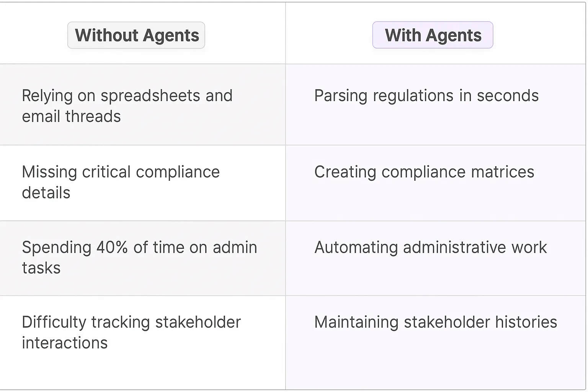588x392 pixels.
Task: Click the "40%" figure in the table
Action: tap(112, 247)
